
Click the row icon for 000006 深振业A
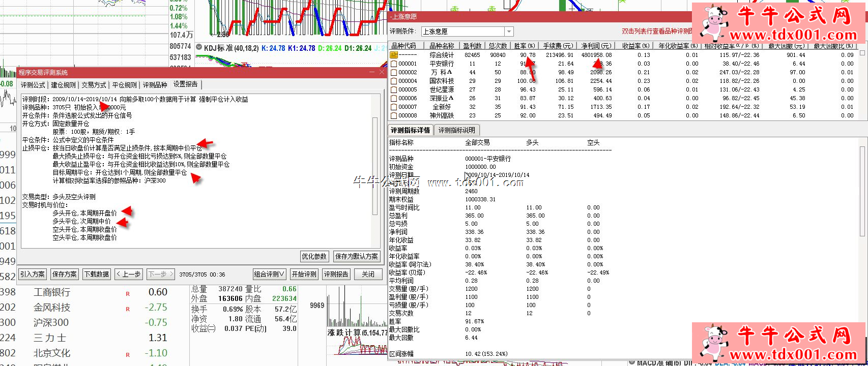(x=394, y=98)
